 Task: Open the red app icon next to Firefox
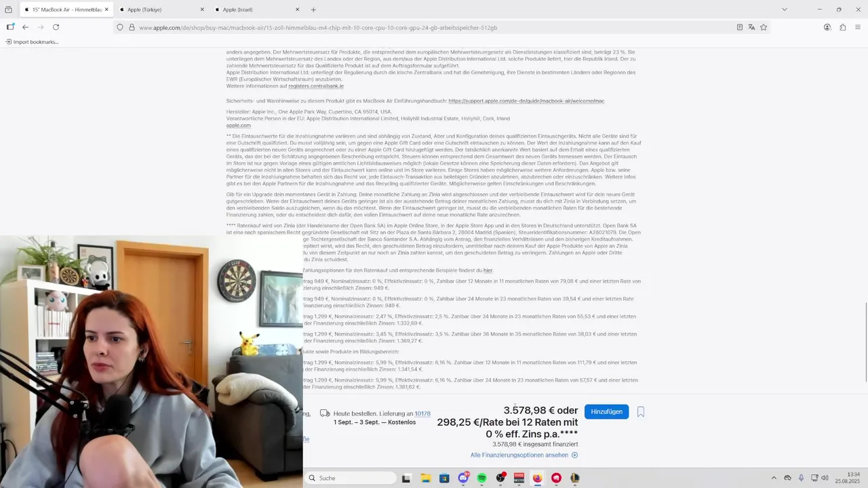[556, 478]
